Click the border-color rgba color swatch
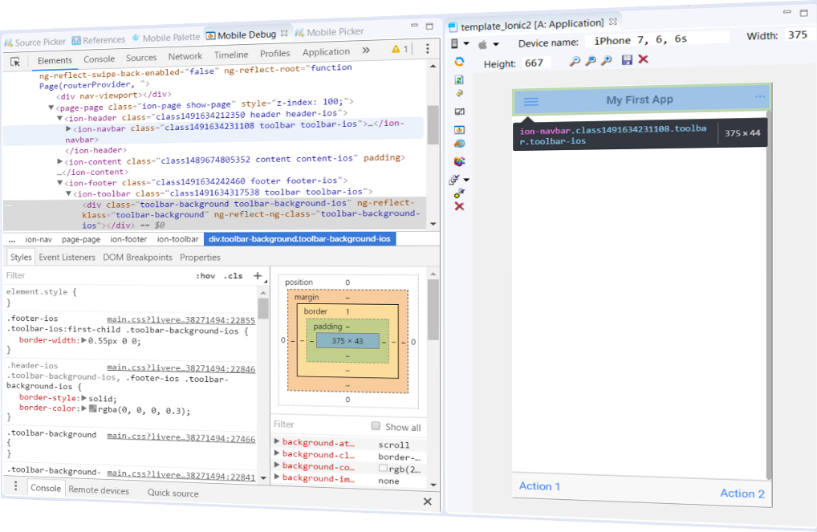This screenshot has height=532, width=817. [x=91, y=410]
